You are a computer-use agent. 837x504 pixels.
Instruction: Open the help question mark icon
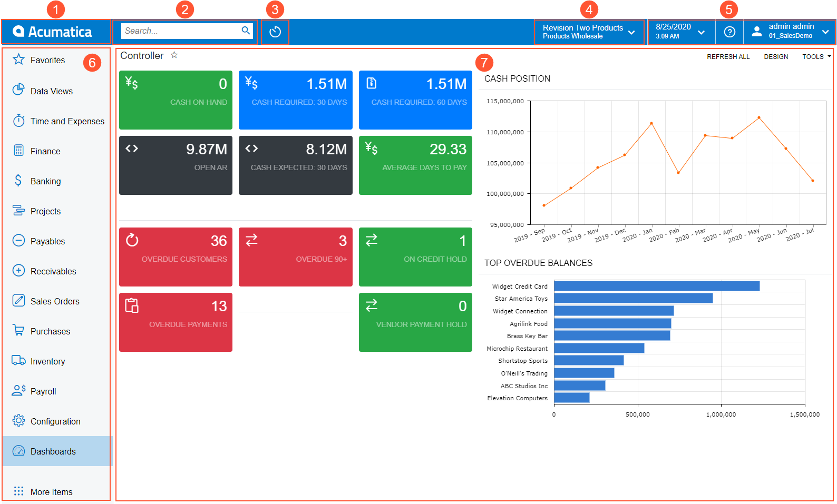(x=729, y=32)
